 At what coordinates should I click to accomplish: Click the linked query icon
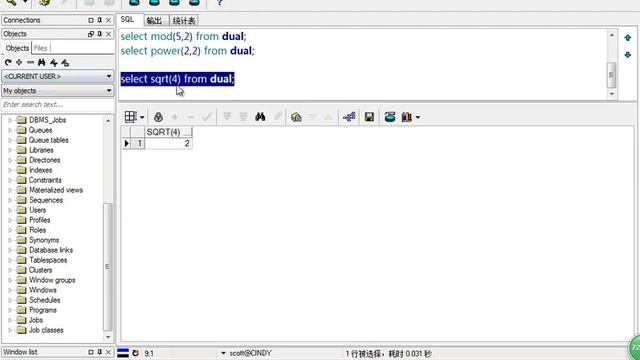tap(349, 117)
